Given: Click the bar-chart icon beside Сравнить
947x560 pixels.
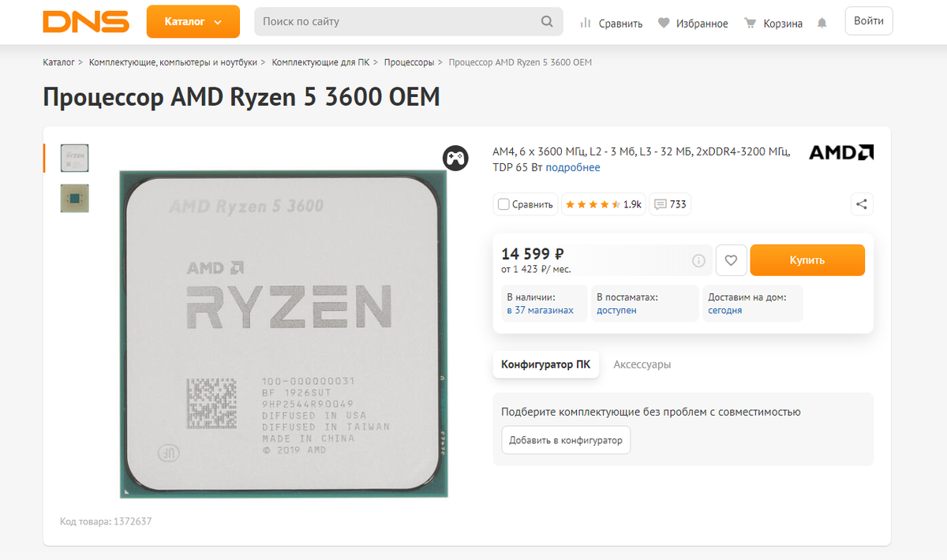Looking at the screenshot, I should click(586, 23).
